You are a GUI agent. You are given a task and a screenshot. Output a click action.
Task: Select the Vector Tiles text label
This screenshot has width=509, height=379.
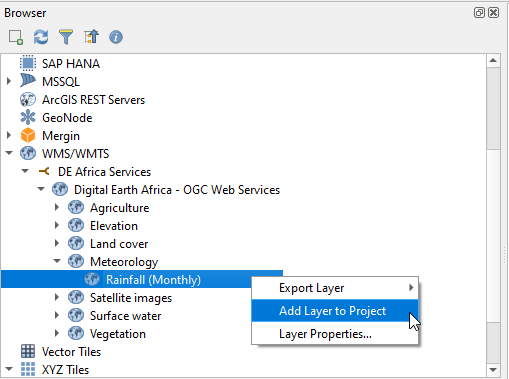pyautogui.click(x=71, y=352)
